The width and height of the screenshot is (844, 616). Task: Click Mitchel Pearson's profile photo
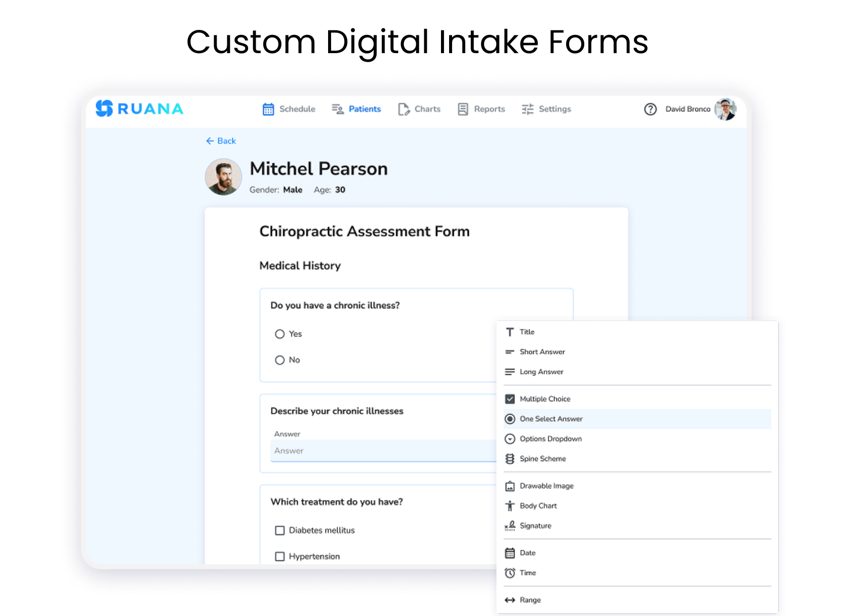point(223,177)
